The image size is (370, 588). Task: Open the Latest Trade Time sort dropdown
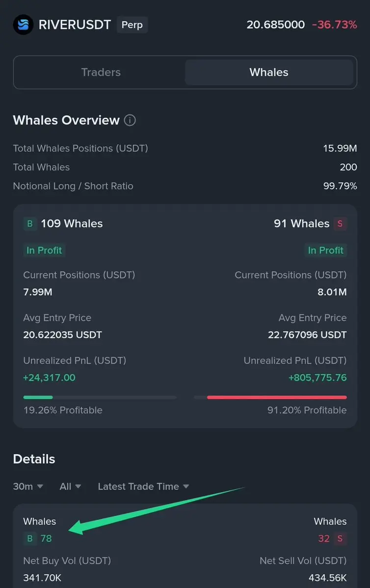click(143, 486)
